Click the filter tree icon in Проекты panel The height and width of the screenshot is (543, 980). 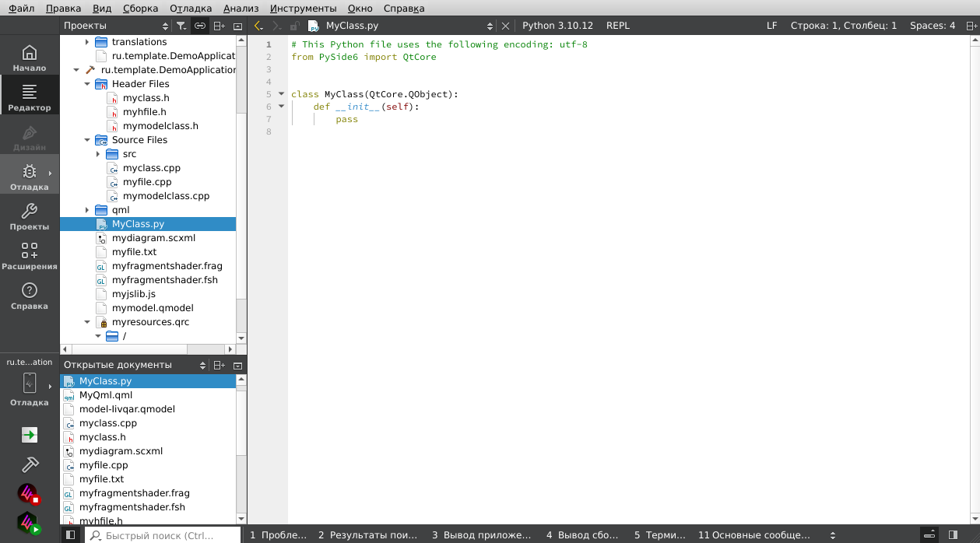click(181, 26)
